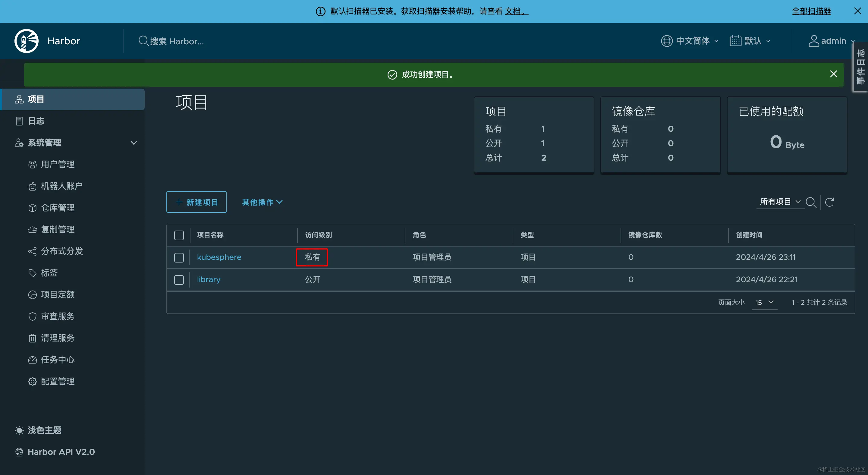The width and height of the screenshot is (868, 475).
Task: Expand the 其他操作 dropdown
Action: point(262,202)
